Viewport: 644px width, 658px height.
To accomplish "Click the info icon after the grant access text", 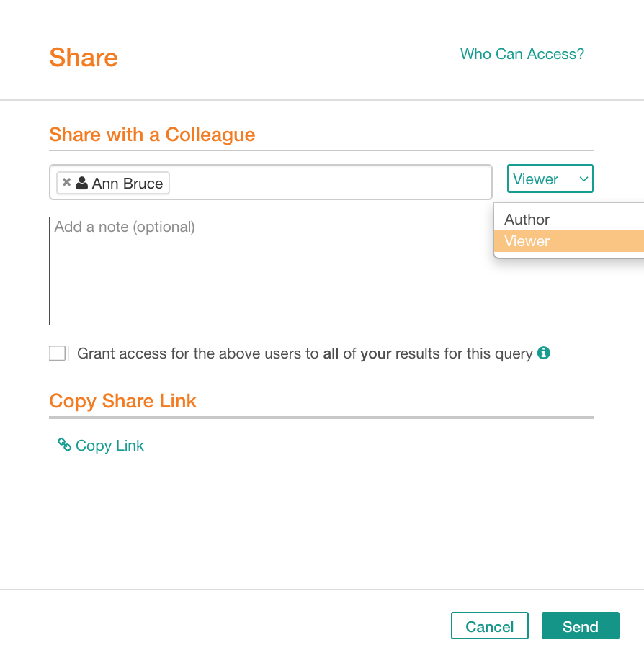I will pyautogui.click(x=544, y=353).
